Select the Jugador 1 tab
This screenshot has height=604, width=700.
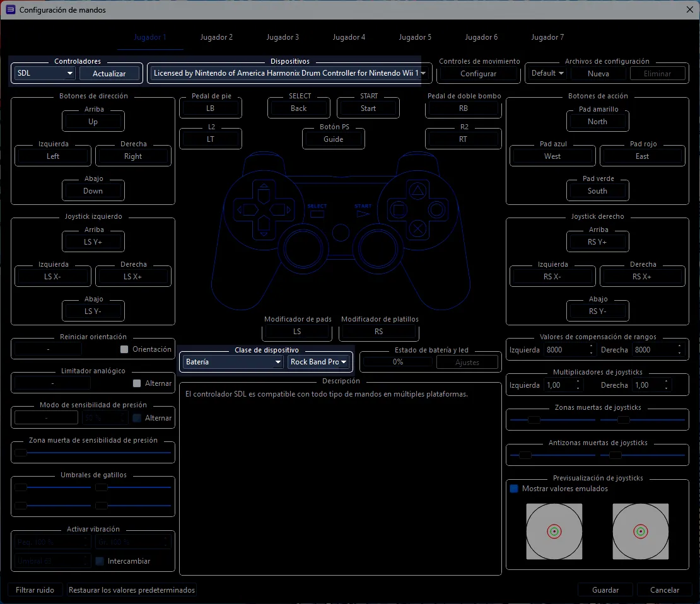pyautogui.click(x=150, y=37)
